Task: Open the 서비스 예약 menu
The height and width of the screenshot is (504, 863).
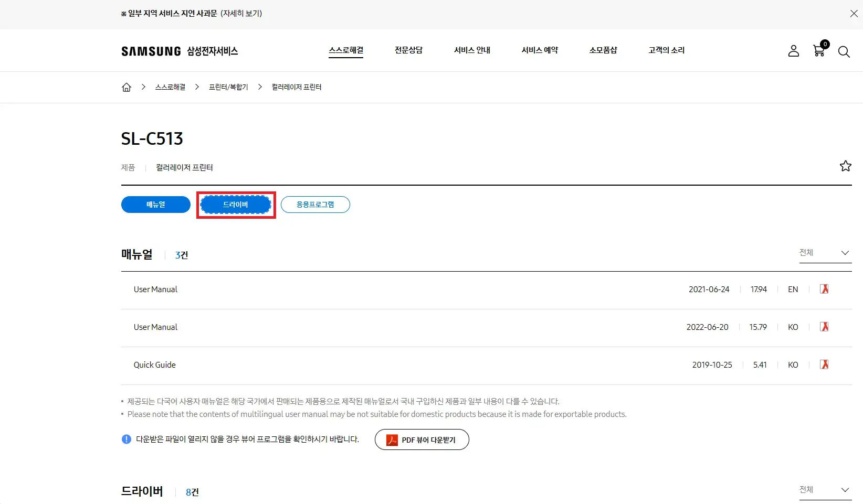Action: click(539, 50)
